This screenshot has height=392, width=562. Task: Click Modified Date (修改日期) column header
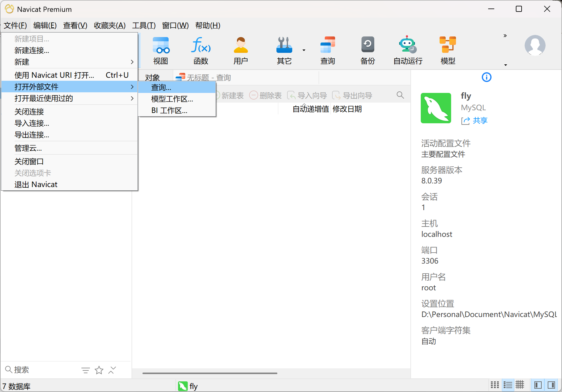click(x=347, y=109)
